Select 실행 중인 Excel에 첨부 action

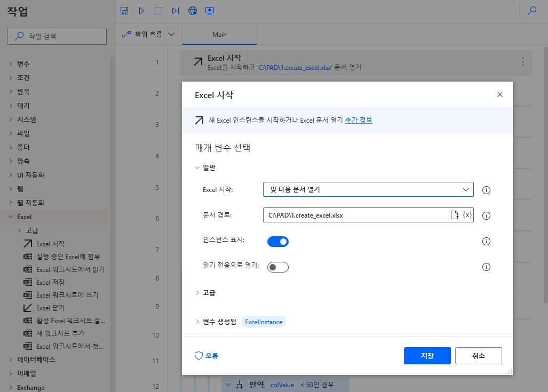[x=62, y=257]
